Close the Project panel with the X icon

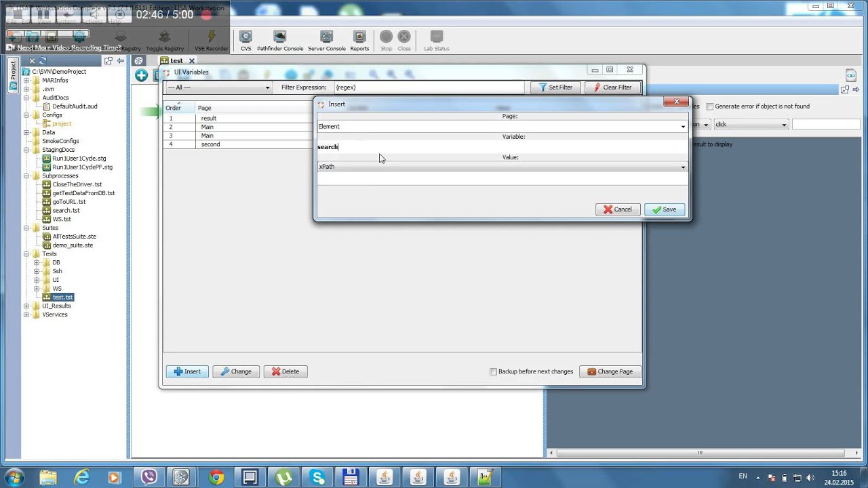click(x=32, y=61)
